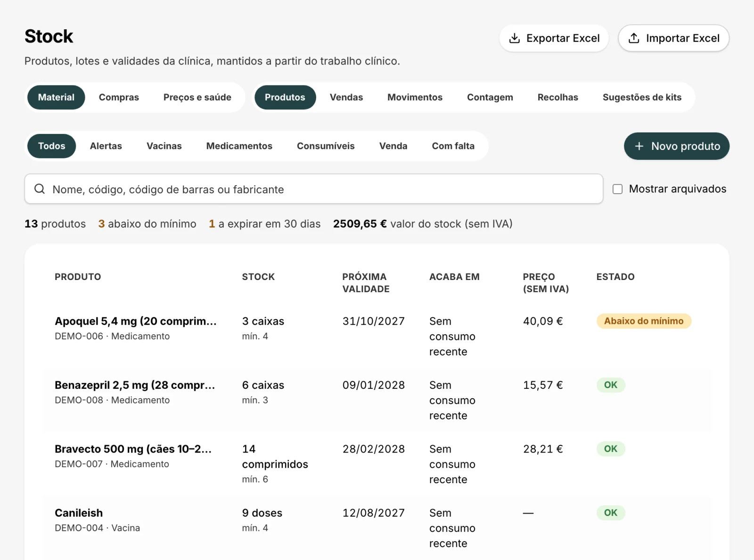Click the OK badge in the Benazepril row
This screenshot has width=754, height=560.
[x=611, y=385]
